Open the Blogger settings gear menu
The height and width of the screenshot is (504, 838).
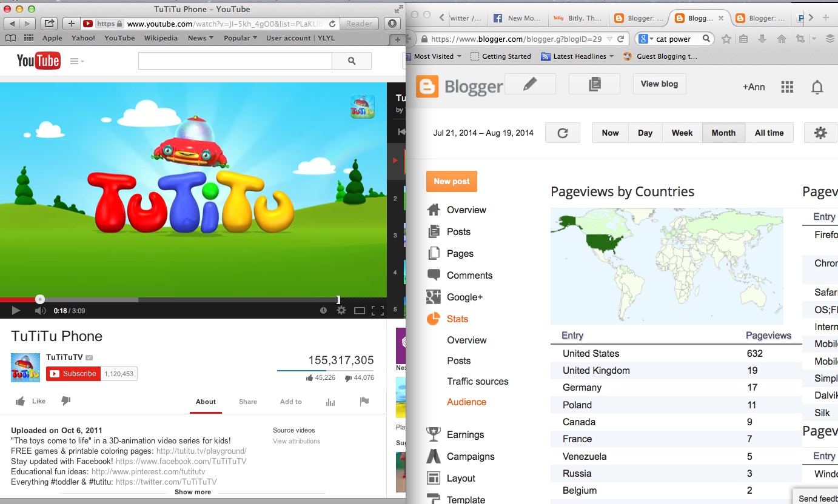pos(820,133)
